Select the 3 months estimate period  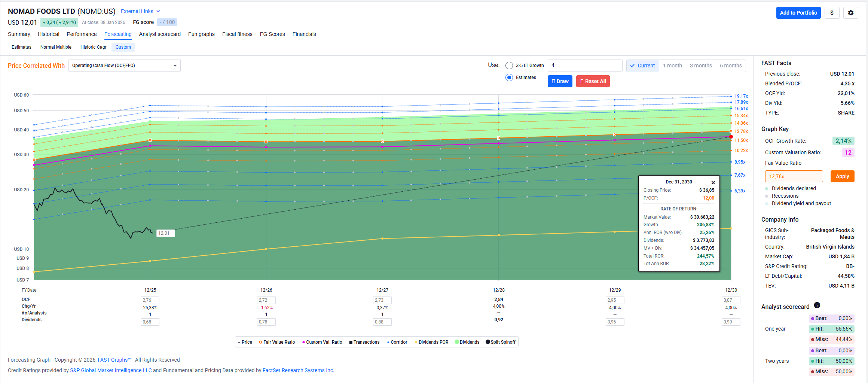[700, 66]
